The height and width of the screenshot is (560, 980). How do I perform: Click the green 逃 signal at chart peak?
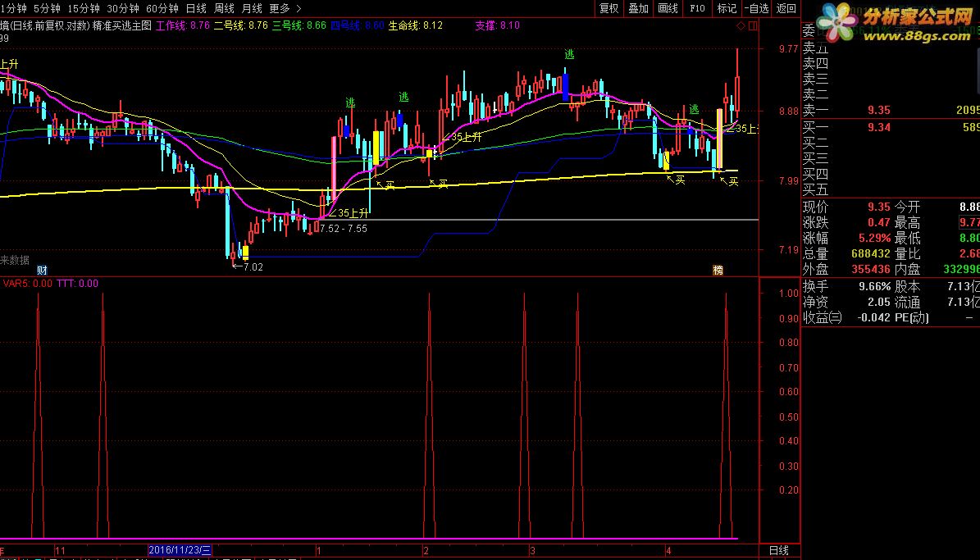click(x=569, y=54)
